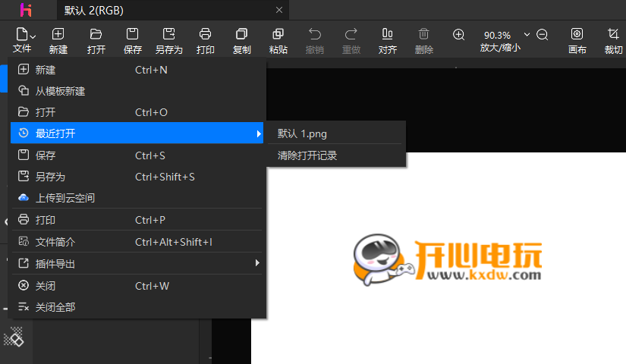Open the Align (对齐) tool

[387, 34]
